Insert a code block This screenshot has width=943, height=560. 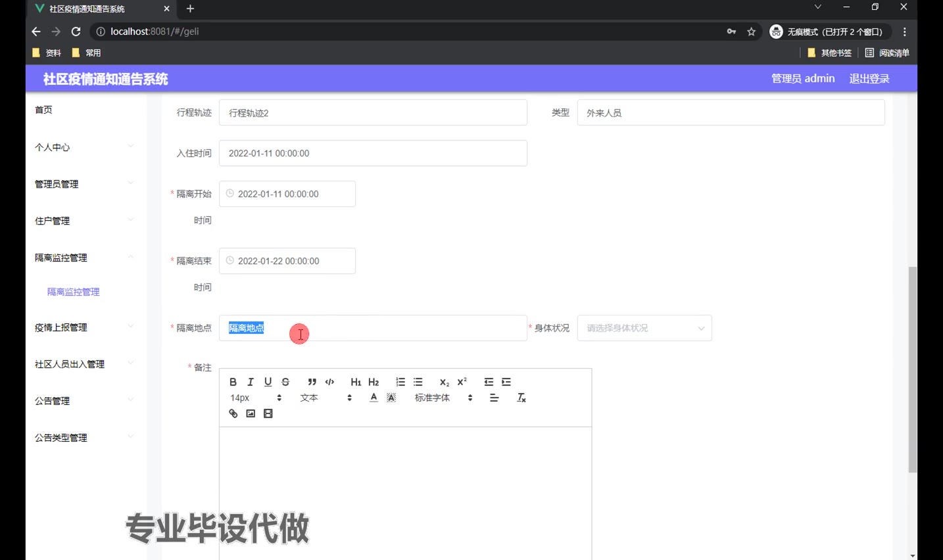(329, 382)
